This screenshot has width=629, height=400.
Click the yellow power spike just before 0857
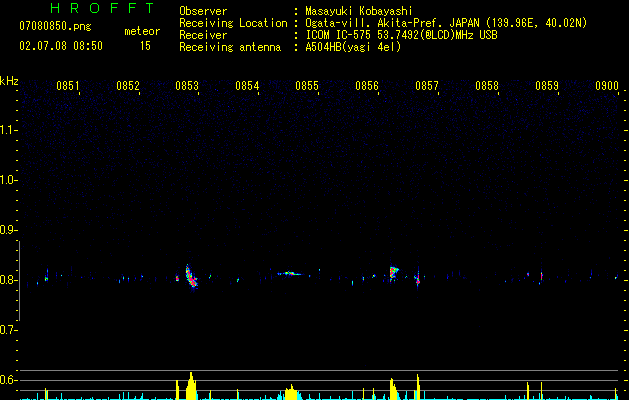(x=418, y=387)
